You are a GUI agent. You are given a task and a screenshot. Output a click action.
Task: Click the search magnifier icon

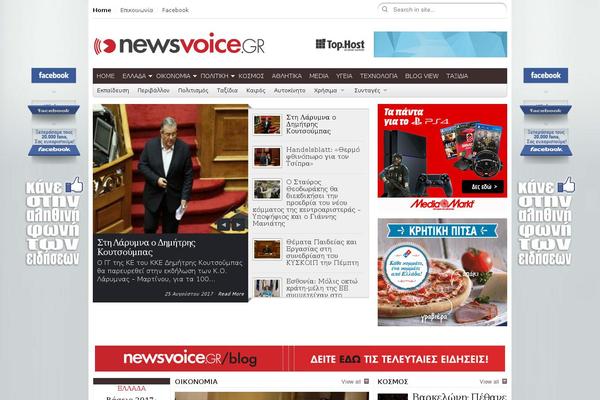pyautogui.click(x=385, y=9)
